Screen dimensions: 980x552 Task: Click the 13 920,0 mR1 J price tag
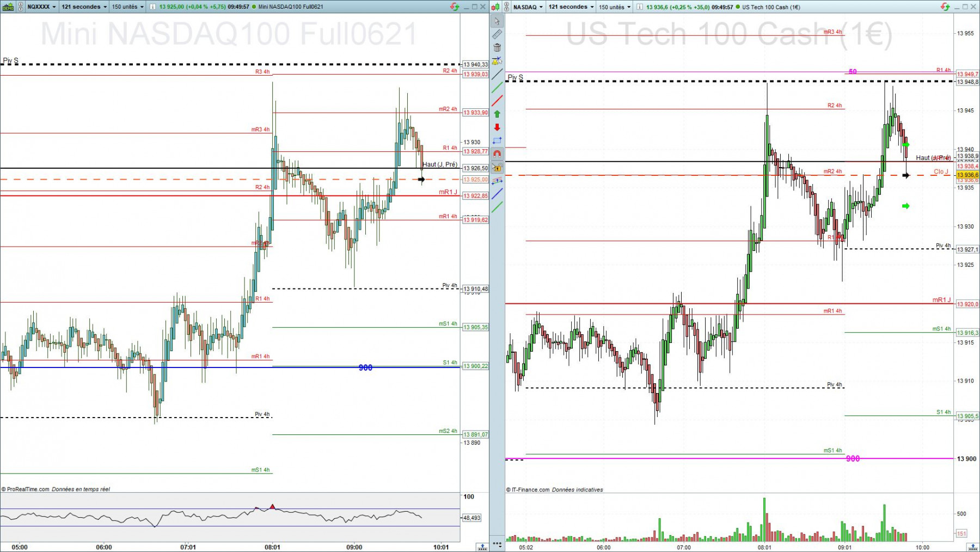coord(967,304)
